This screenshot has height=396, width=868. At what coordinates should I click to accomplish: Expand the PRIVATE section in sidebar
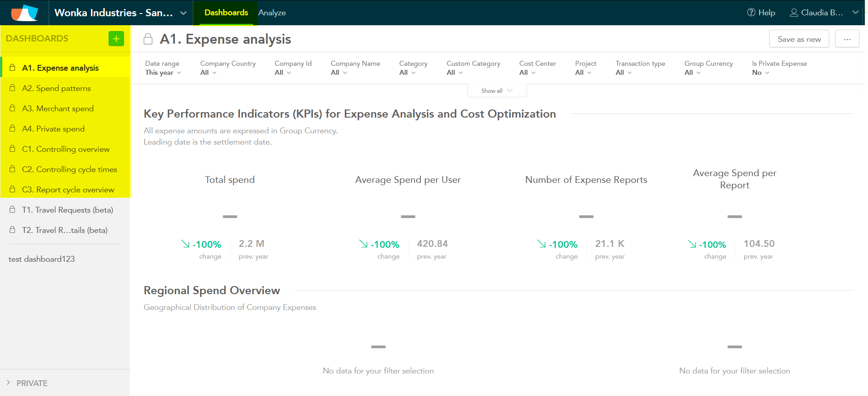tap(9, 382)
